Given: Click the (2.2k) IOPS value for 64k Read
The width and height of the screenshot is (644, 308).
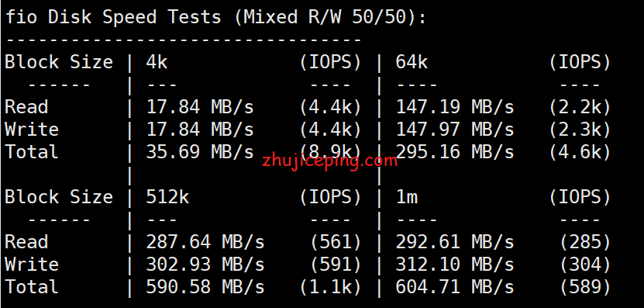Looking at the screenshot, I should pos(580,107).
